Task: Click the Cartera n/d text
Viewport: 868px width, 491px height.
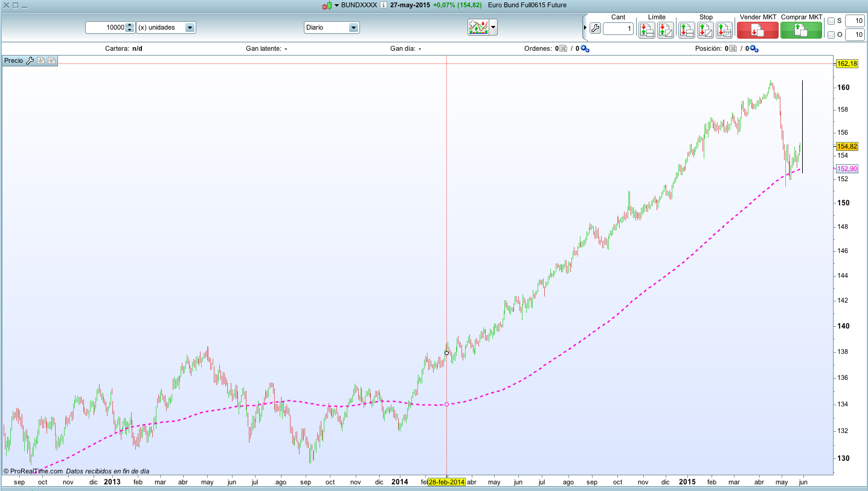Action: pos(124,49)
